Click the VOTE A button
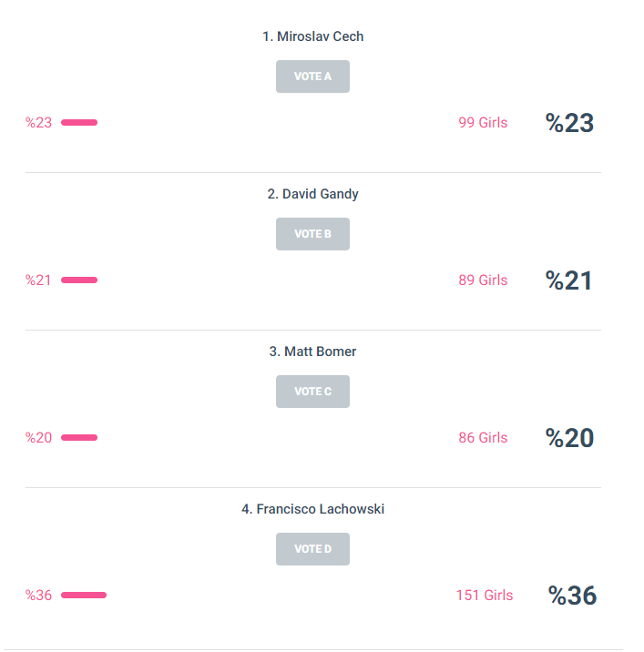Viewport: 644px width, 652px height. (x=312, y=76)
